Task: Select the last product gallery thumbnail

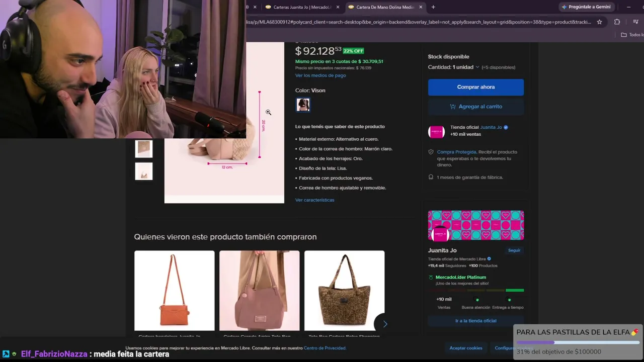Action: [x=144, y=171]
